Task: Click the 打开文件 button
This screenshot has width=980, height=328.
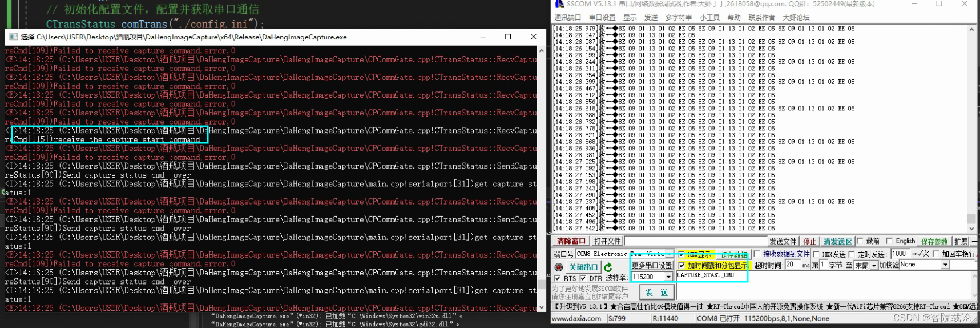Action: point(607,241)
